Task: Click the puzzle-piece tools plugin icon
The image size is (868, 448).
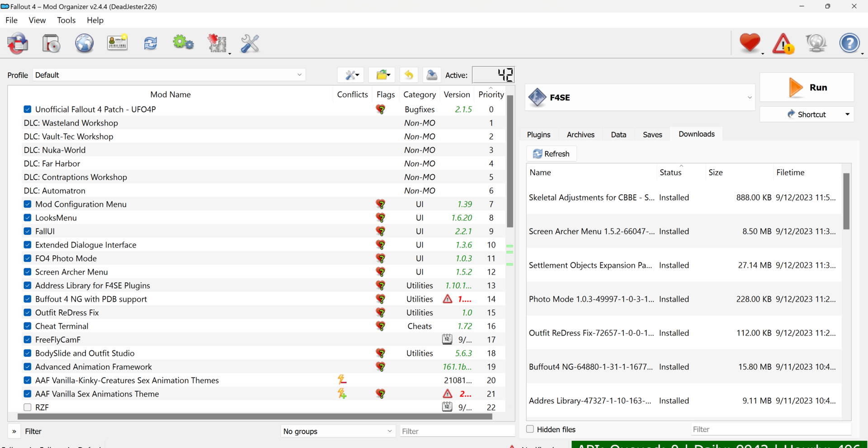Action: (x=217, y=43)
